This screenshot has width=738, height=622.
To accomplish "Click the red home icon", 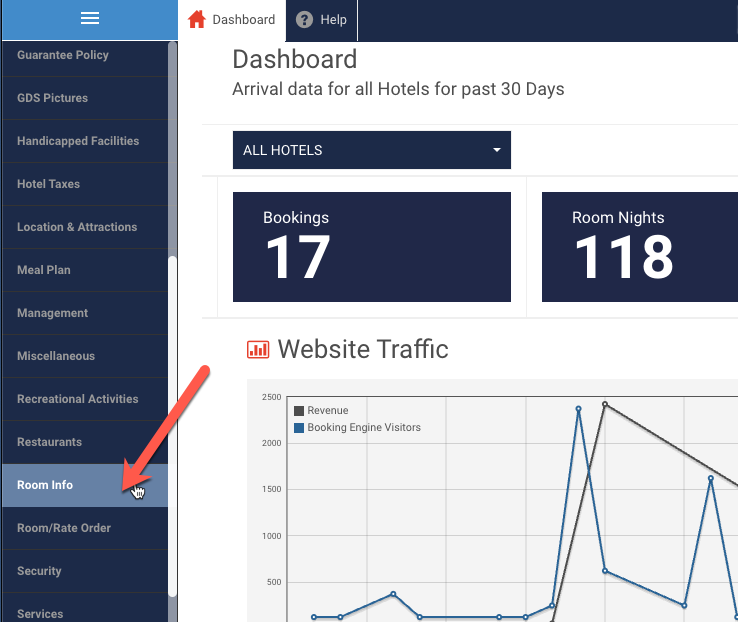I will (x=197, y=19).
